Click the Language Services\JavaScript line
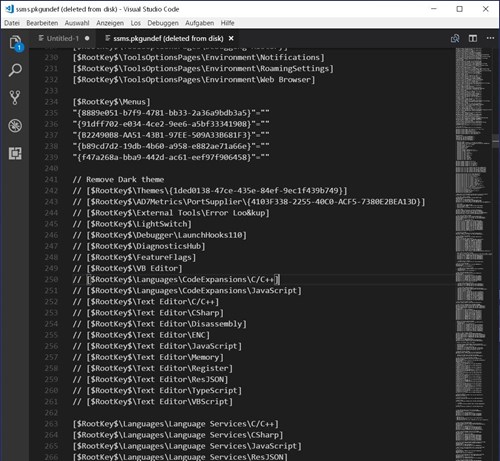This screenshot has width=500, height=461. (187, 446)
